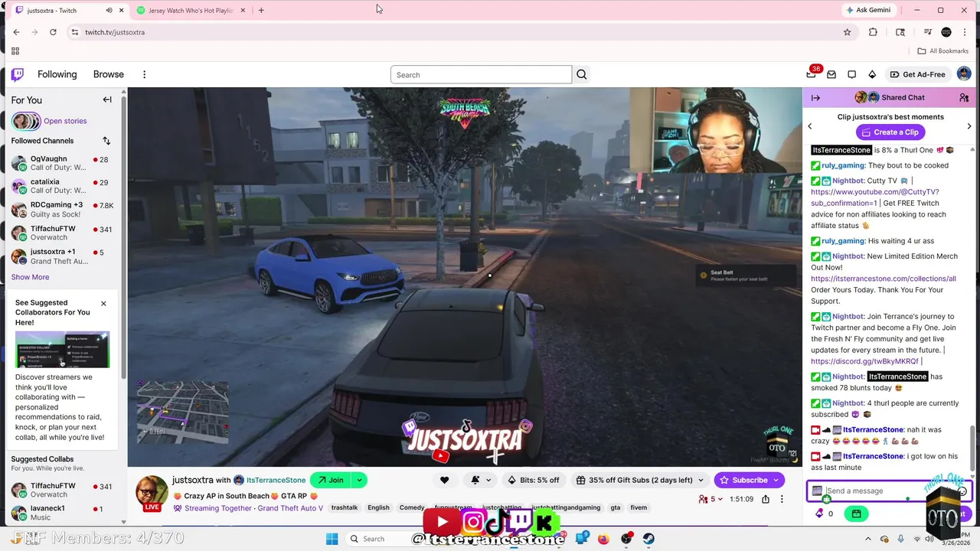Bookmark this page with the star icon
This screenshot has width=980, height=551.
(847, 32)
